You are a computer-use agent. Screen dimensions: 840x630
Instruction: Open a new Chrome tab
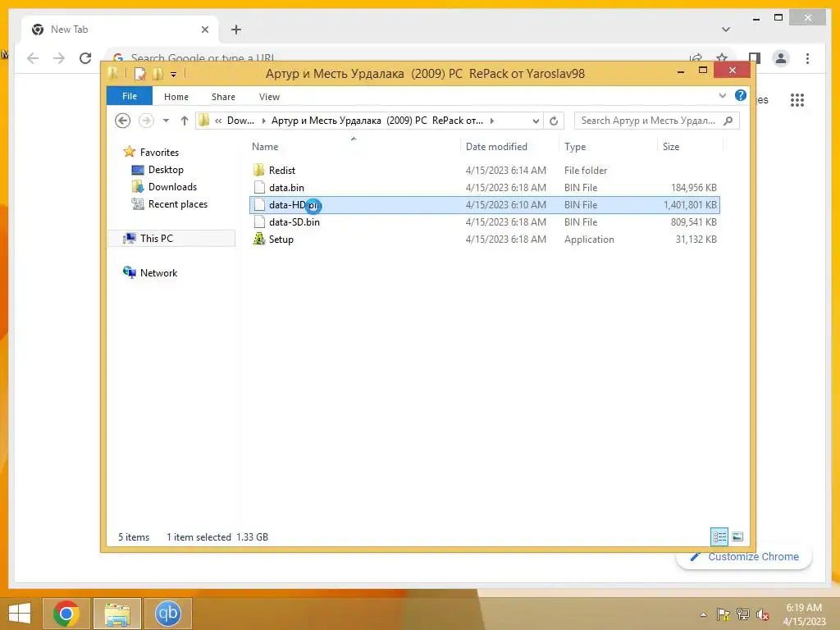(236, 30)
